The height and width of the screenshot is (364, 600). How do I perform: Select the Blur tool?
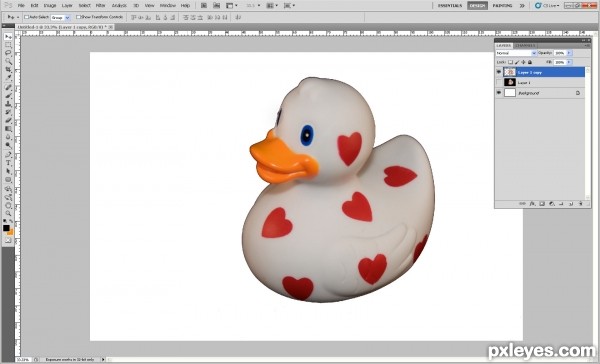point(8,137)
